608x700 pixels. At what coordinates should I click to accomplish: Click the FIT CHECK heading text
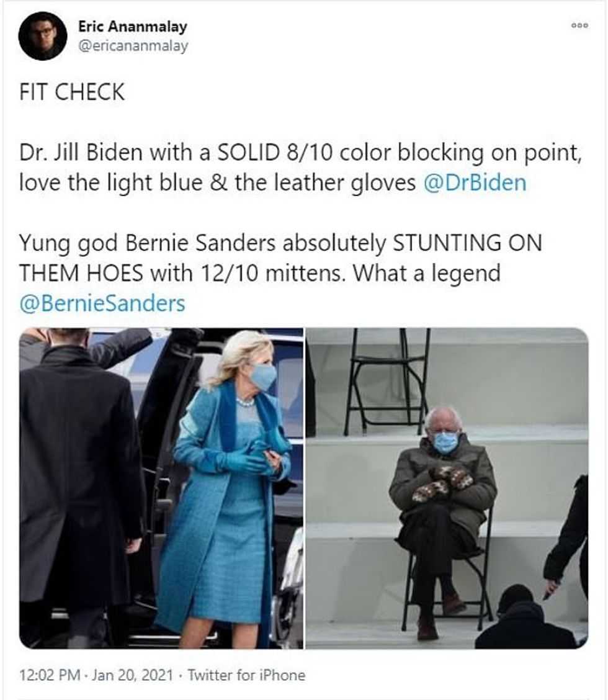[72, 92]
